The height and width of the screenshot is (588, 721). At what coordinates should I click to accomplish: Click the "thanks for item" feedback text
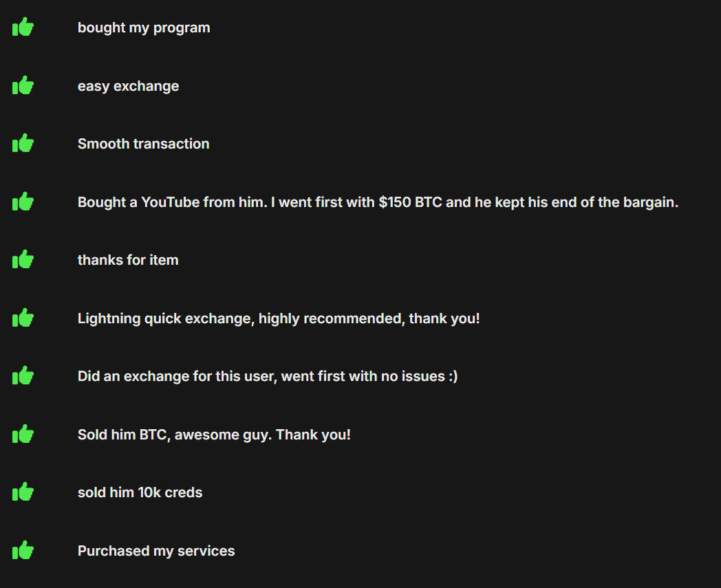click(x=128, y=260)
